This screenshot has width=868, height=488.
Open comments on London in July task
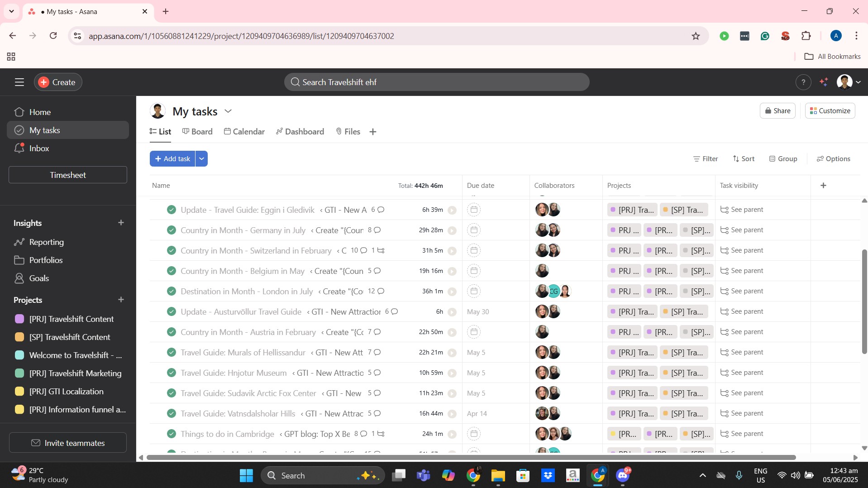[376, 291]
